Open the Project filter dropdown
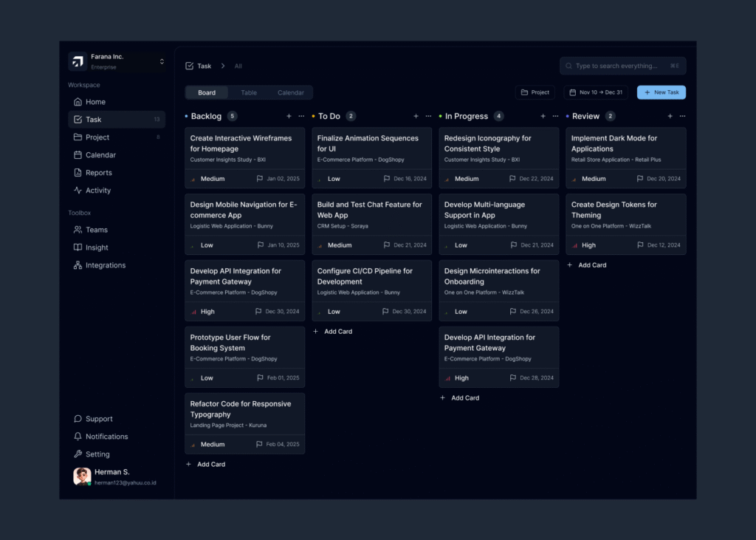756x540 pixels. [535, 92]
